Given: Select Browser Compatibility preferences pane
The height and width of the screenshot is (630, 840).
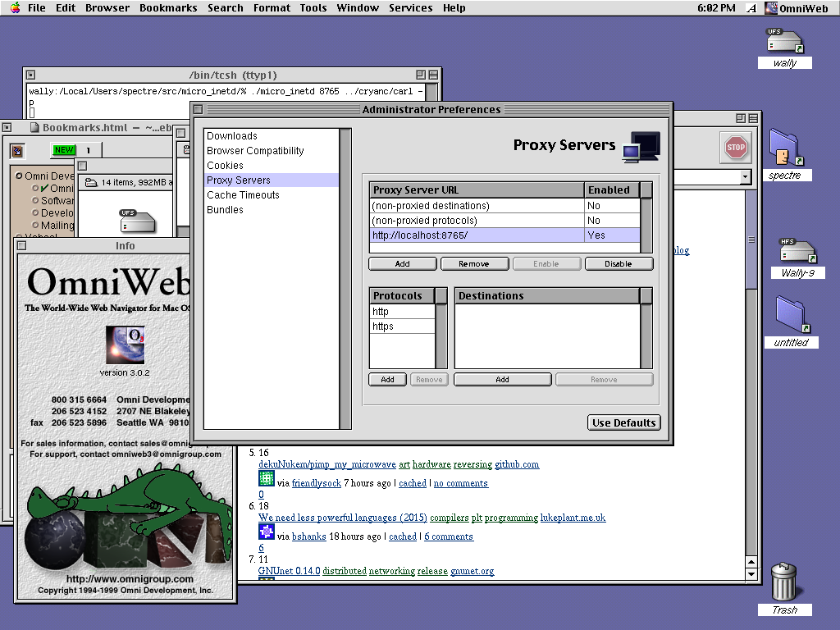Looking at the screenshot, I should 271,151.
